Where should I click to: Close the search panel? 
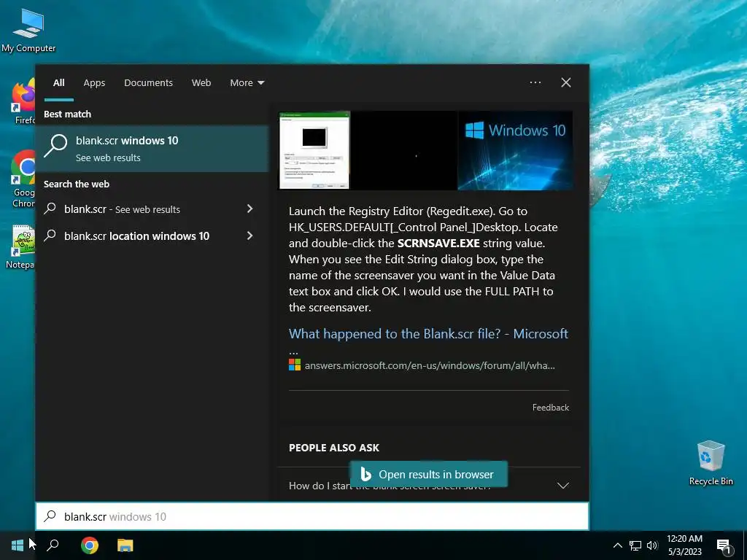tap(566, 82)
